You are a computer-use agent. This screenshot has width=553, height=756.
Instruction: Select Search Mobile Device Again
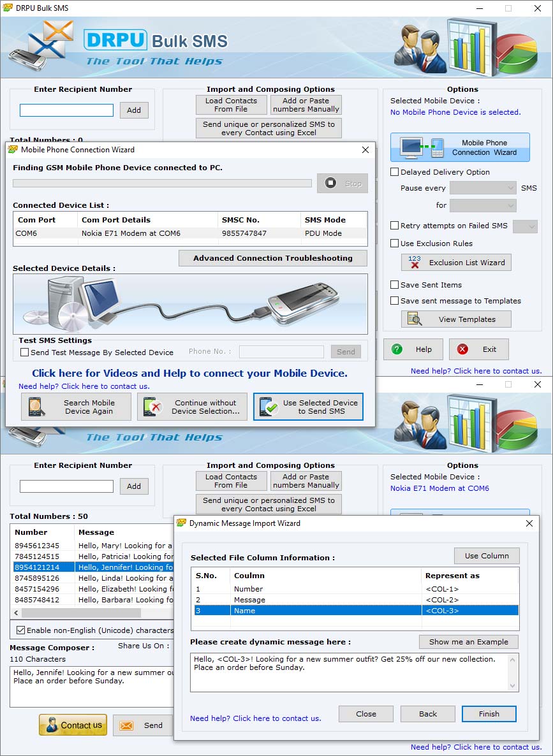click(76, 407)
